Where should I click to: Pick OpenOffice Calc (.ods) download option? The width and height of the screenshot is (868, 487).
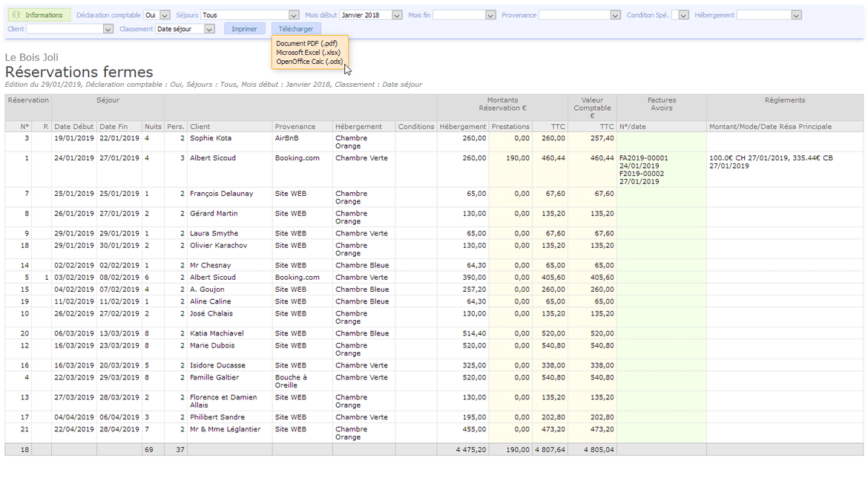309,62
